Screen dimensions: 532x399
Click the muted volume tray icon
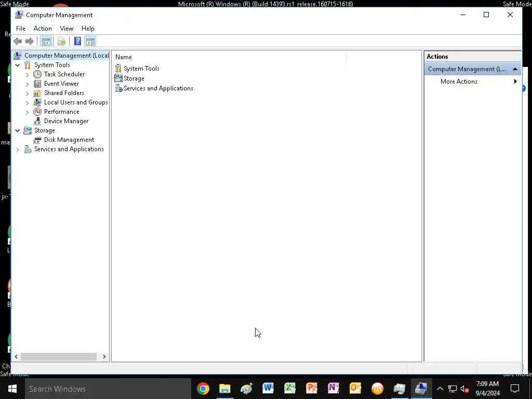pos(464,389)
